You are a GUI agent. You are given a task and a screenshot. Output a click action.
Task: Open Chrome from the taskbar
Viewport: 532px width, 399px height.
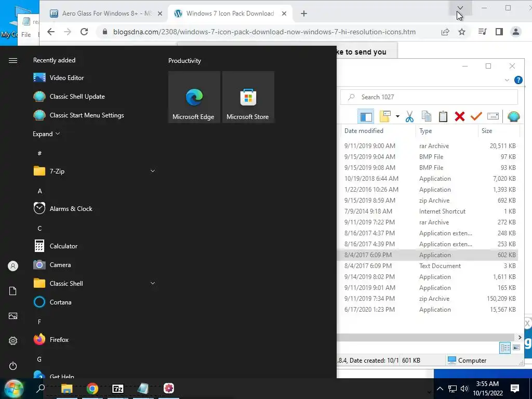click(92, 389)
